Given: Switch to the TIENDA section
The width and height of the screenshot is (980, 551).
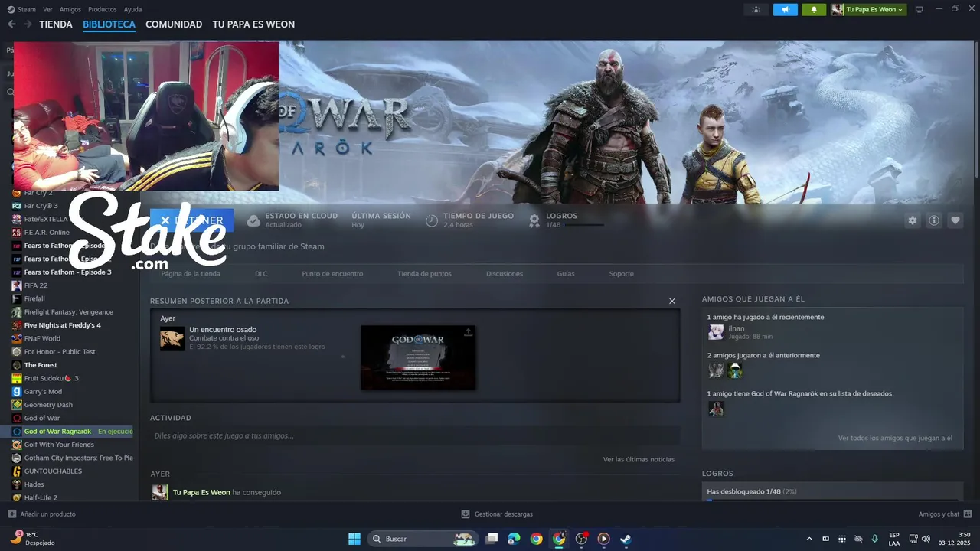Looking at the screenshot, I should (56, 24).
